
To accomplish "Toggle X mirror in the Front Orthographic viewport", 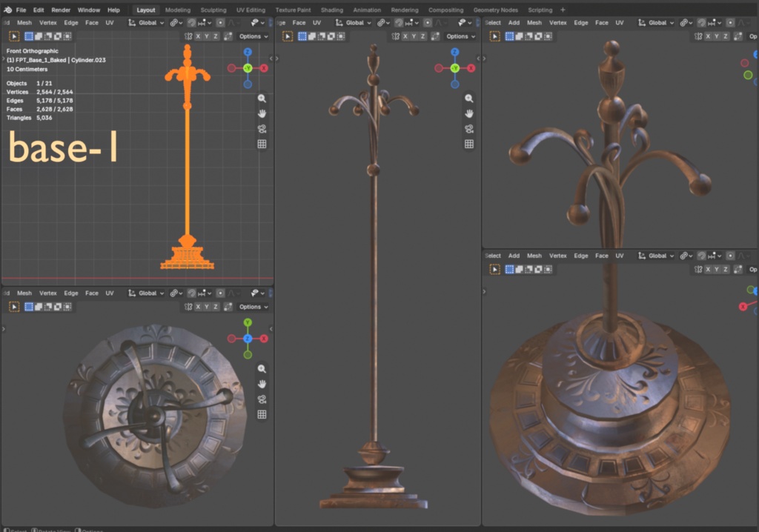I will (x=198, y=36).
